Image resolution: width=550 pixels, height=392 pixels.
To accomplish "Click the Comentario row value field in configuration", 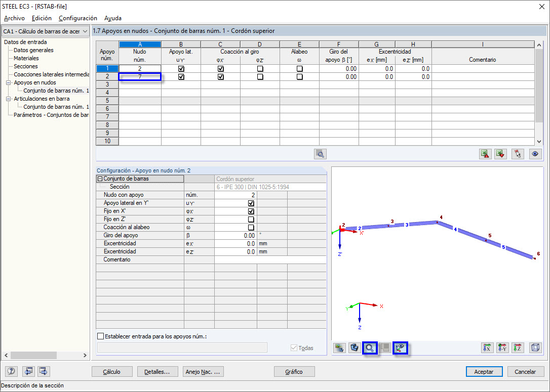I will click(270, 259).
